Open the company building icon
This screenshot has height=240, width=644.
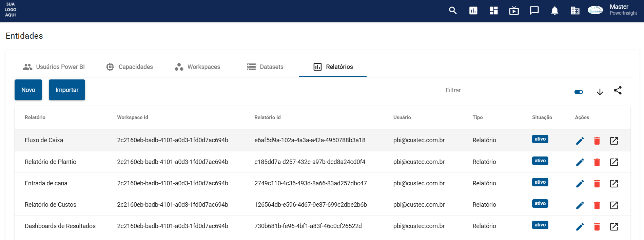(575, 11)
